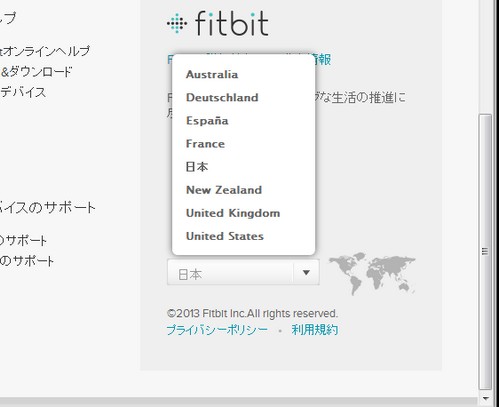Viewport: 499px width, 407px height.
Task: Select 日本 in the open list
Action: pyautogui.click(x=197, y=167)
